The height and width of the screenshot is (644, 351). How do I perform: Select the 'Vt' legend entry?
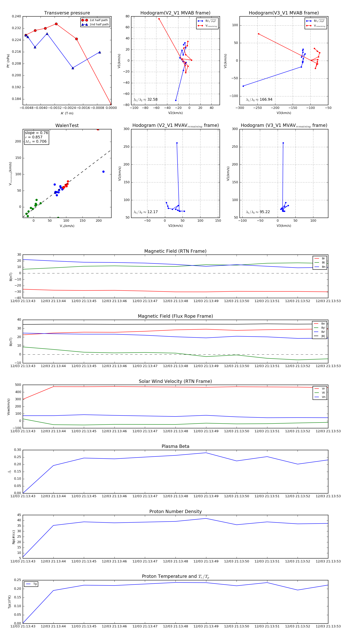coord(320,393)
